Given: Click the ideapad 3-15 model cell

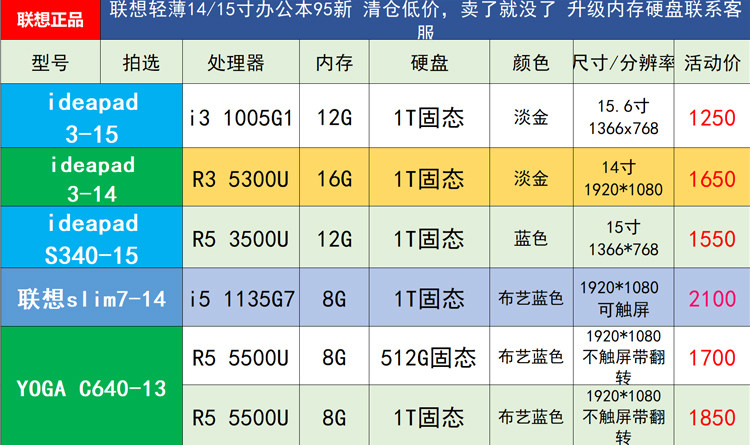Looking at the screenshot, I should [91, 116].
